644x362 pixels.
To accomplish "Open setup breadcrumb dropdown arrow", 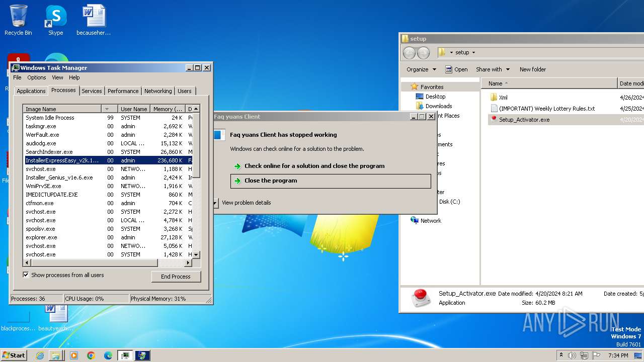I will (473, 52).
